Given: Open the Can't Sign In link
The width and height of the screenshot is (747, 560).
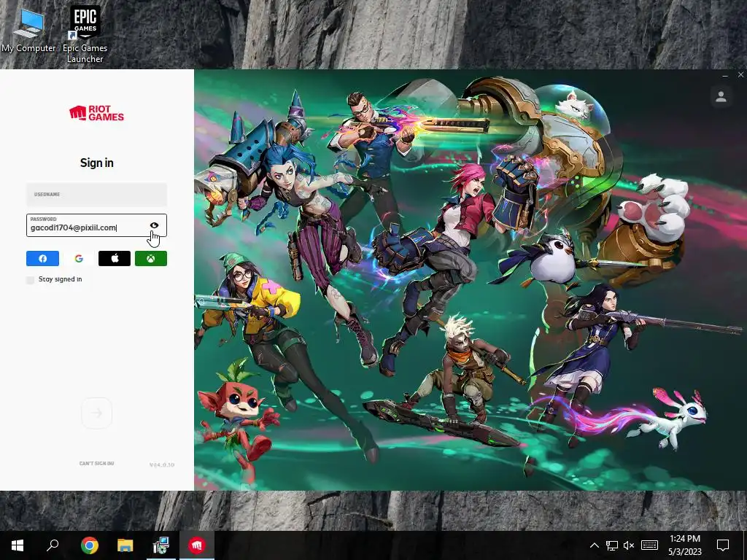Looking at the screenshot, I should [97, 463].
